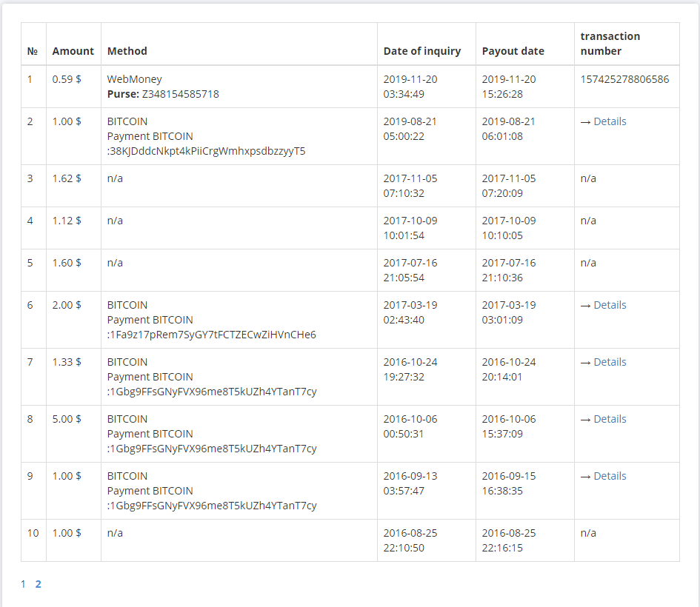
Task: Go to page 2 of payouts
Action: pos(39,584)
